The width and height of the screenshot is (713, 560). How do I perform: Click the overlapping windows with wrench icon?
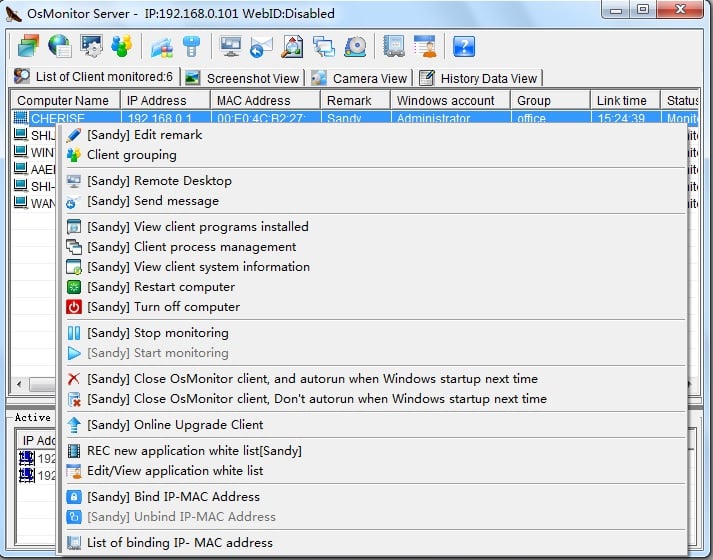pos(324,46)
